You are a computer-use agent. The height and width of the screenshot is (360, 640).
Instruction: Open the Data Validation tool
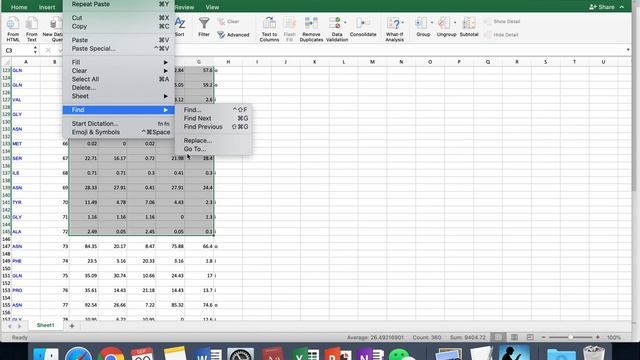coord(336,29)
